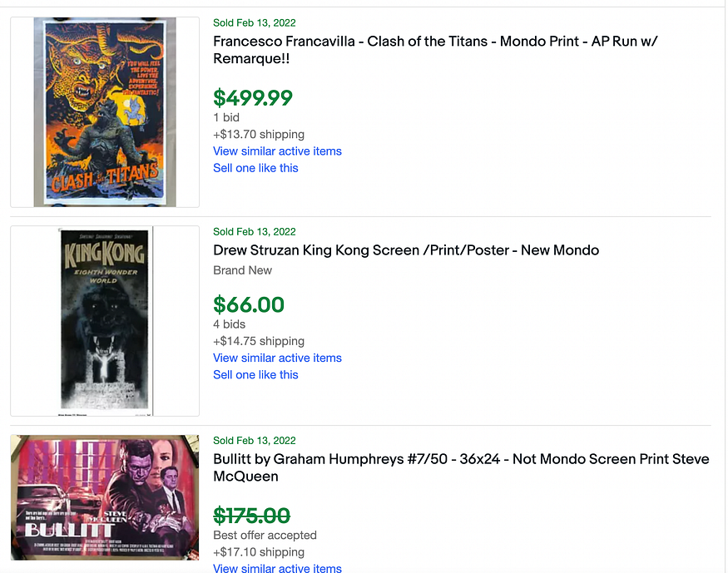Viewport: 728px width, 573px height.
Task: Click the 'Brand New' condition label
Action: [x=243, y=270]
